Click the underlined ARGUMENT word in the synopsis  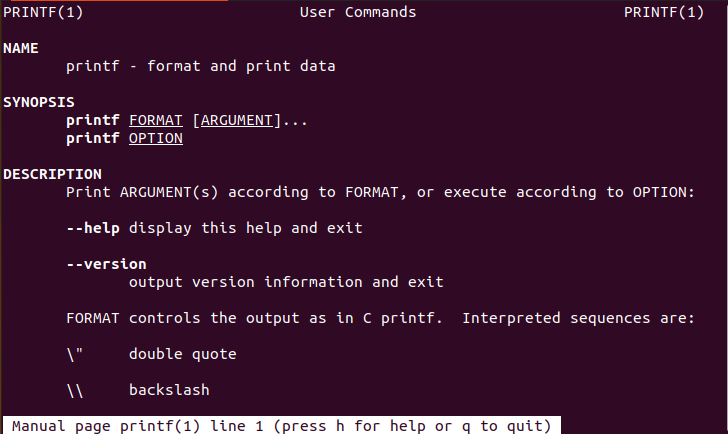tap(236, 120)
